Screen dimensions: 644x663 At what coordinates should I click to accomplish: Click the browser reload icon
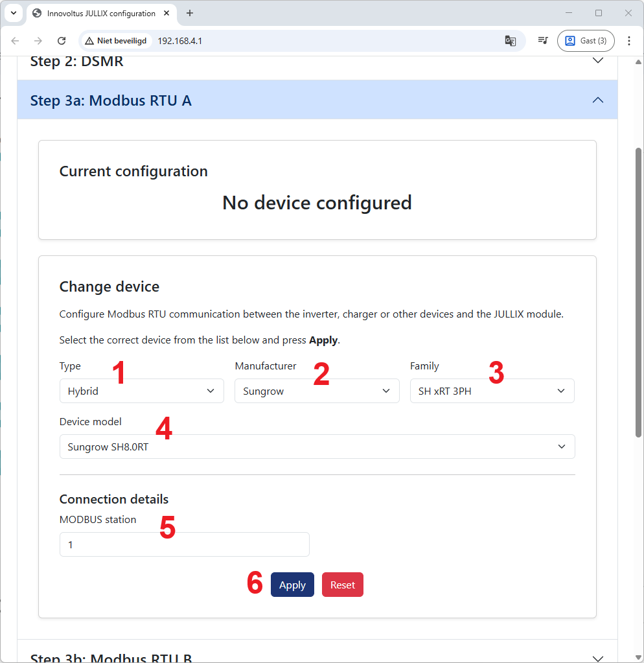point(62,41)
